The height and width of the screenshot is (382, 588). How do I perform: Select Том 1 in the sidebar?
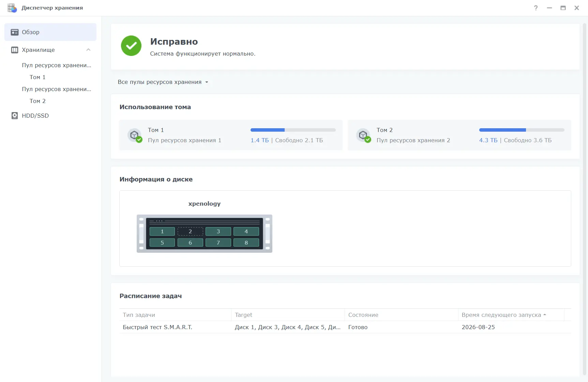pyautogui.click(x=37, y=77)
